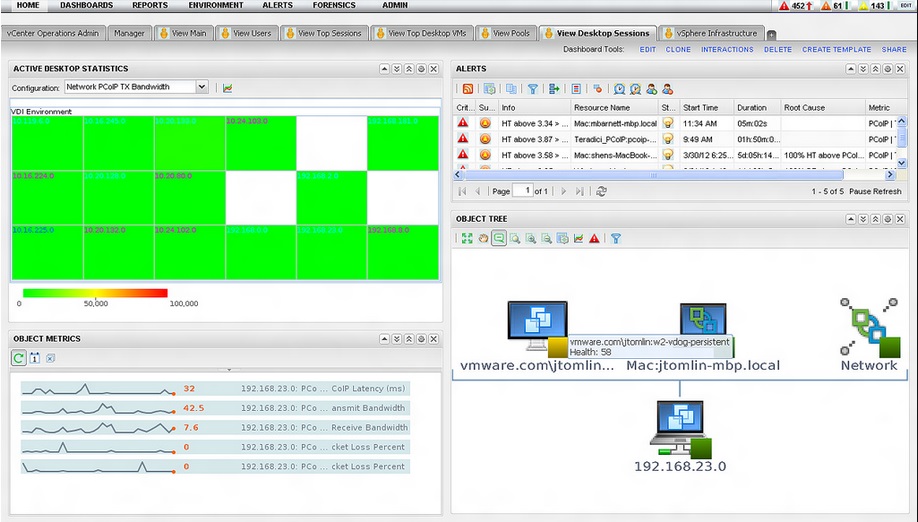Open the FORENSICS menu
Image resolution: width=918 pixels, height=522 pixels.
tap(334, 5)
